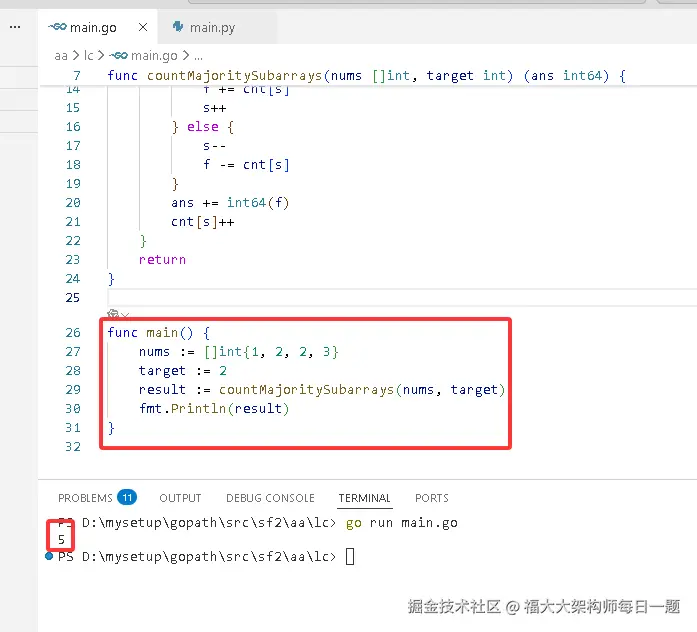Open the code-action icon above func main
This screenshot has width=697, height=632.
tap(113, 314)
